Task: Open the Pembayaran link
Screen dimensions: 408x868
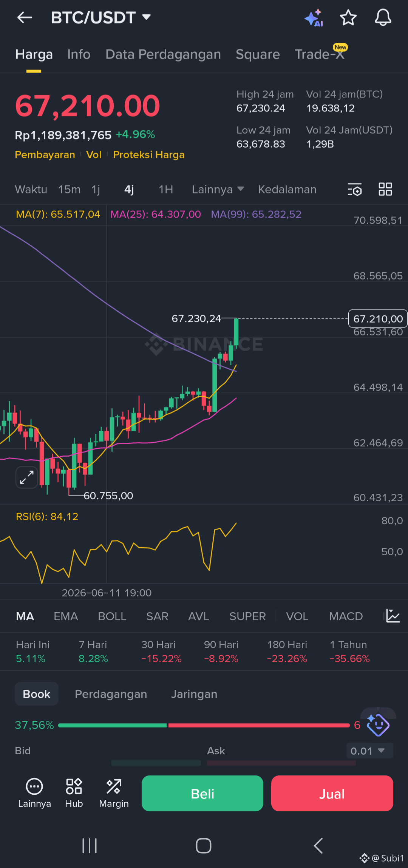Action: [x=45, y=155]
